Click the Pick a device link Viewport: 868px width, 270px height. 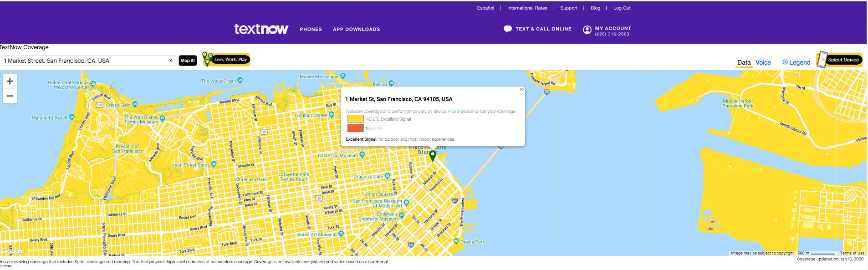click(460, 112)
